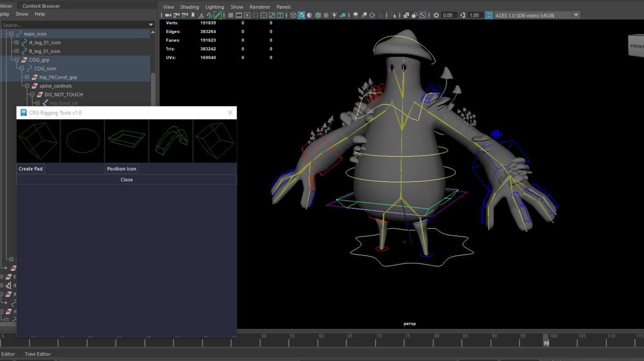Screen dimensions: 644x361
Task: Open Camera Attributes from viewport toolbar
Action: (x=184, y=15)
